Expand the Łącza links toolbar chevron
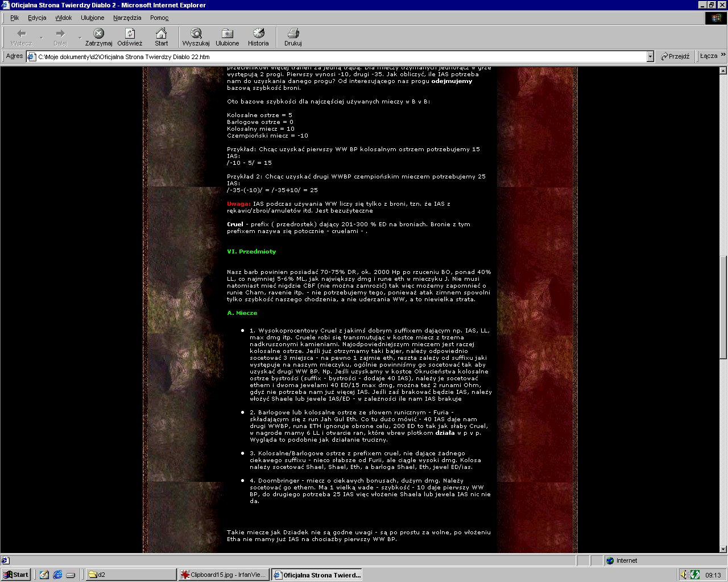Viewport: 728px width, 582px height. pos(723,56)
